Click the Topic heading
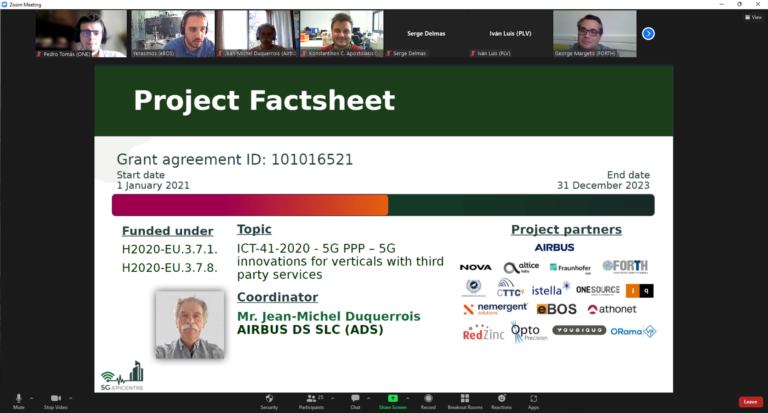Image resolution: width=768 pixels, height=413 pixels. [x=254, y=229]
